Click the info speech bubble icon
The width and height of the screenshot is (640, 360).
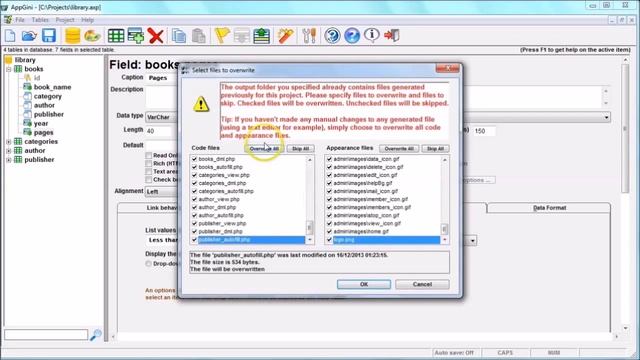point(371,36)
